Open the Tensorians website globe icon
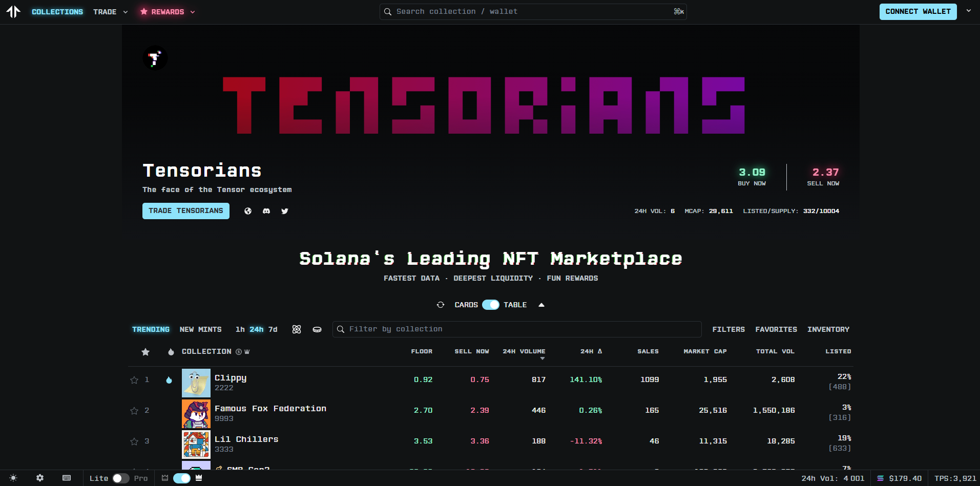This screenshot has height=486, width=980. (248, 211)
